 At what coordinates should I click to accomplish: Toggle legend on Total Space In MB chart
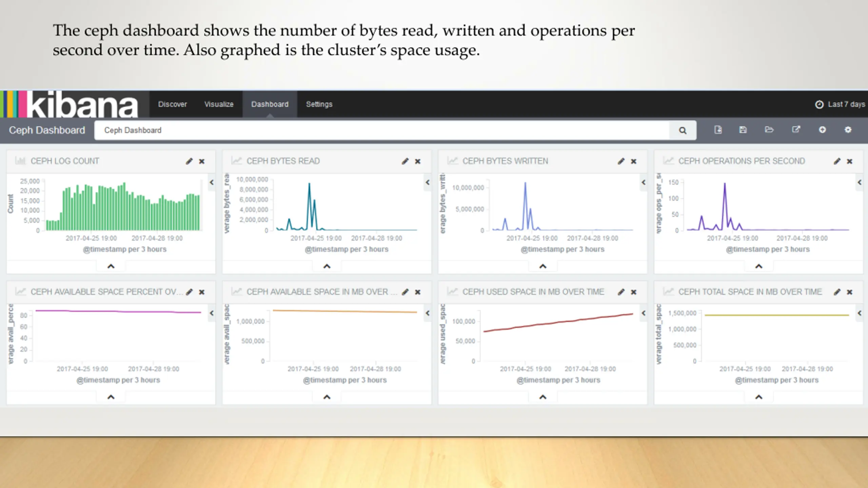(x=859, y=313)
